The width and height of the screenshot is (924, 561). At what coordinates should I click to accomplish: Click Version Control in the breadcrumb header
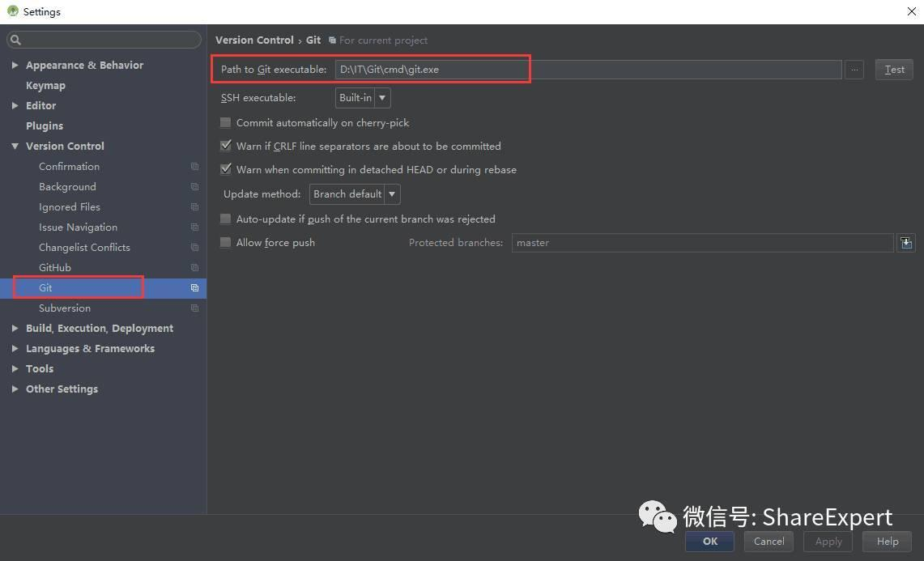(x=254, y=40)
